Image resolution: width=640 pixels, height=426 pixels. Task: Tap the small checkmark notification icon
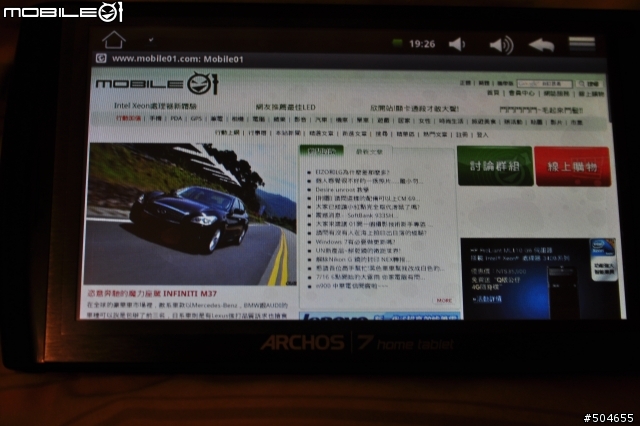pos(151,40)
